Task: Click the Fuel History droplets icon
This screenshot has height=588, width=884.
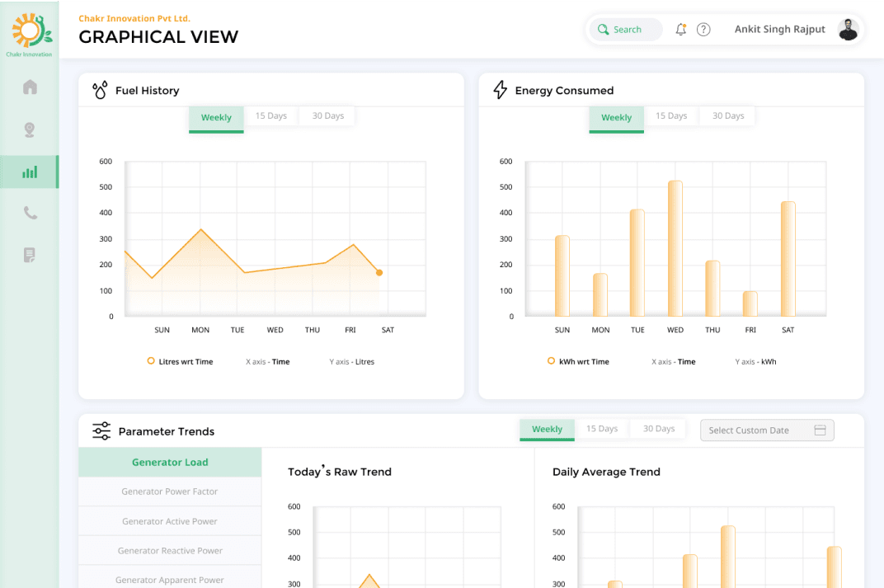Action: [x=100, y=90]
